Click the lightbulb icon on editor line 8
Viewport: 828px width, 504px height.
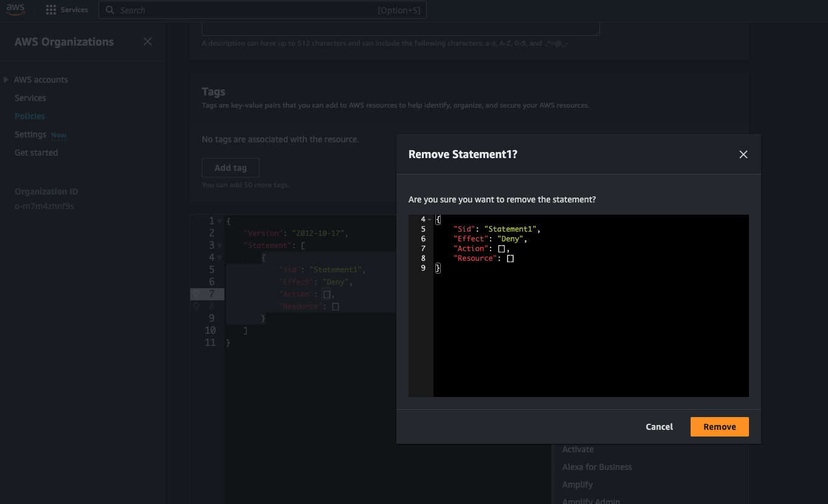point(196,306)
